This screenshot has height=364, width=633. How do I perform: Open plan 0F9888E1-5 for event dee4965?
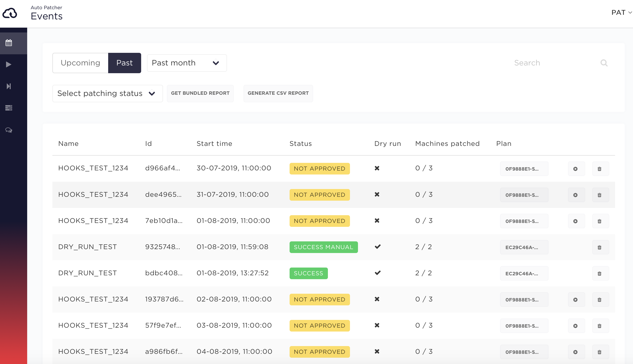click(x=524, y=195)
